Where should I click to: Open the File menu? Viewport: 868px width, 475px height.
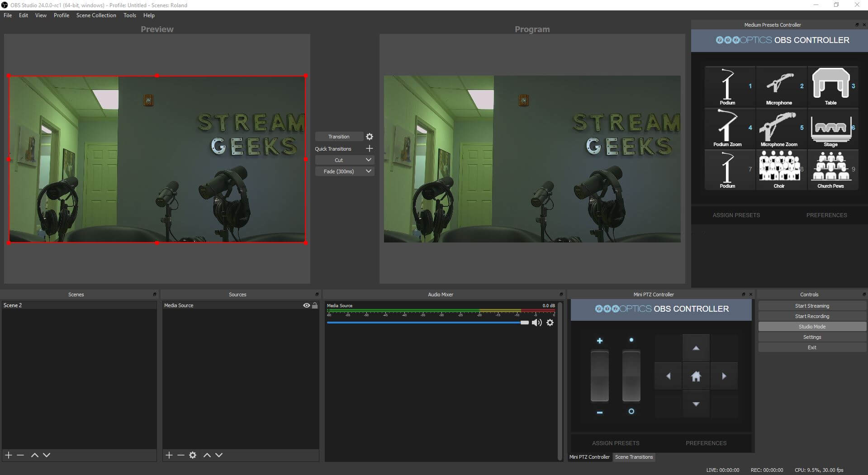8,15
